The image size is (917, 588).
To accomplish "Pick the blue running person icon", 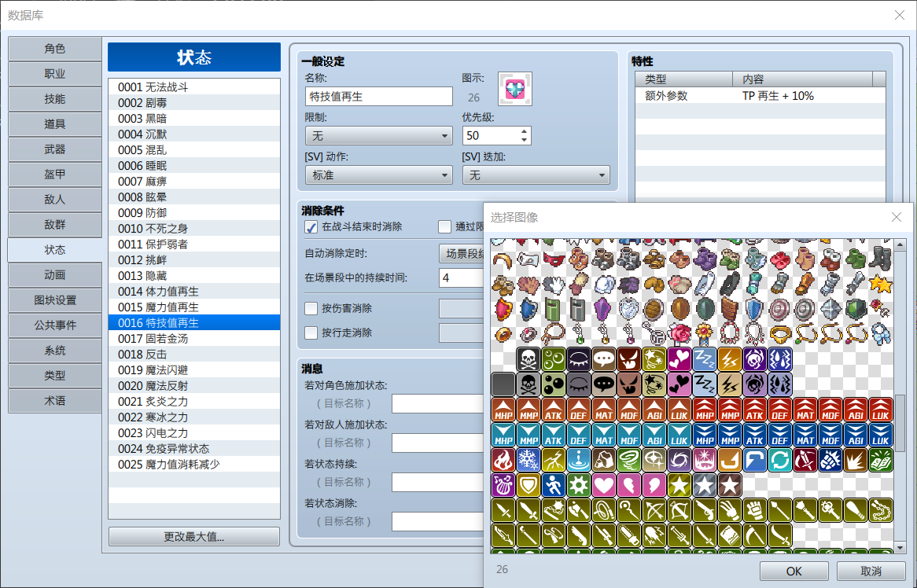I will [553, 485].
